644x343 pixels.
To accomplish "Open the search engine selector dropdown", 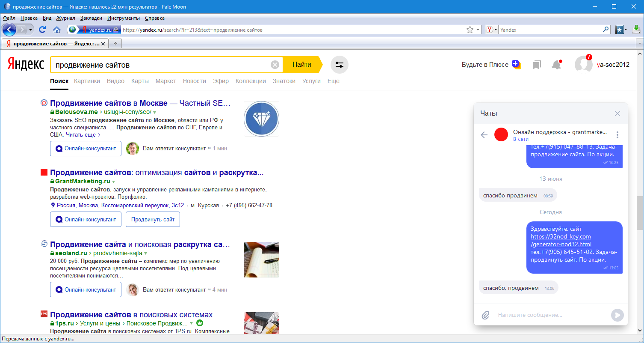I will [x=492, y=30].
